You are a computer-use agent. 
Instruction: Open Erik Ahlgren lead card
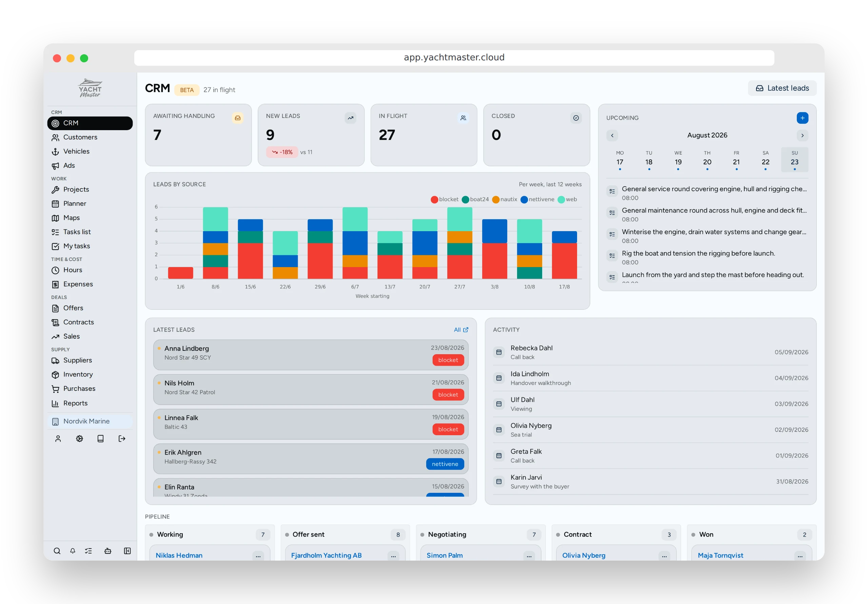(x=310, y=459)
